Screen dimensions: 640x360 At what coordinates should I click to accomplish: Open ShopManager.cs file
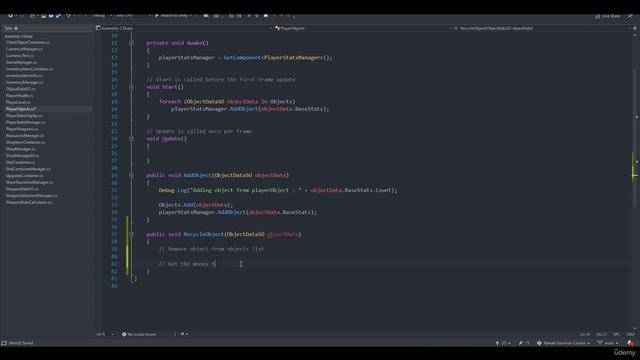(20, 149)
